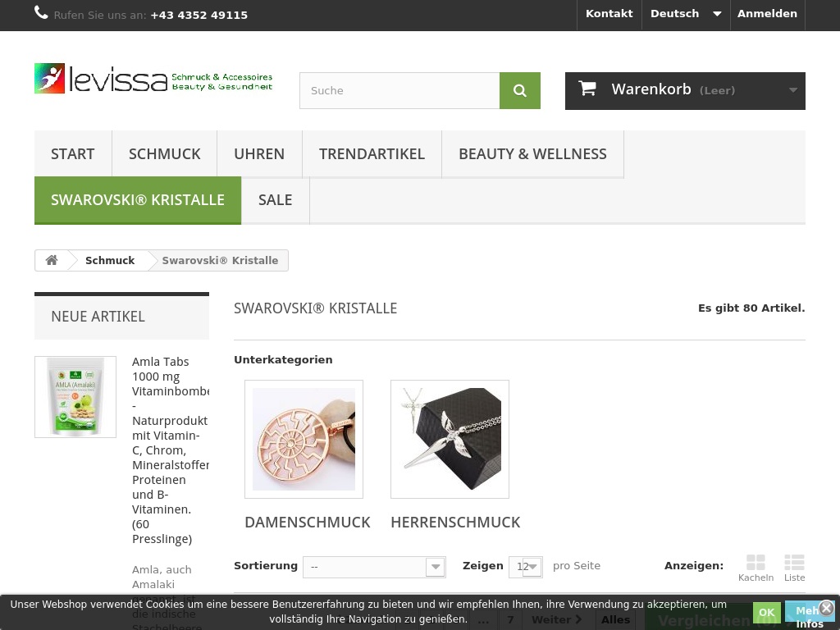Open the Trendartikel menu tab
Screen dimensions: 840x630
pyautogui.click(x=372, y=153)
